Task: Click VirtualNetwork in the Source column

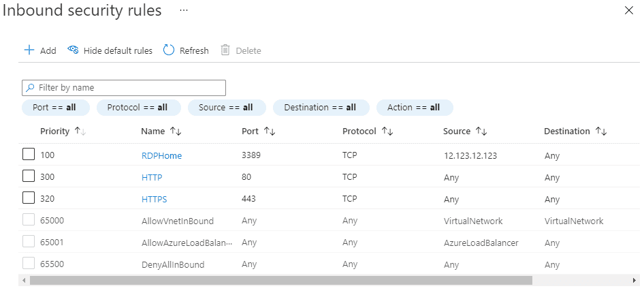Action: pos(473,221)
